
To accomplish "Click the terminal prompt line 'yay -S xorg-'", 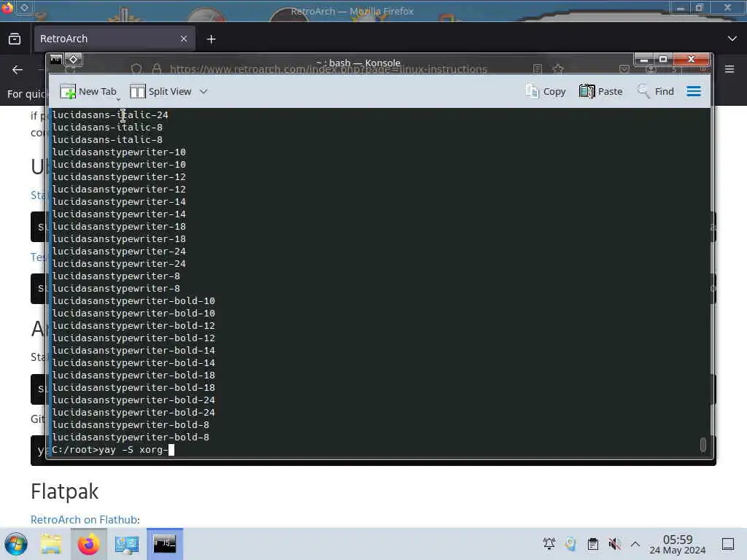I will pos(113,449).
